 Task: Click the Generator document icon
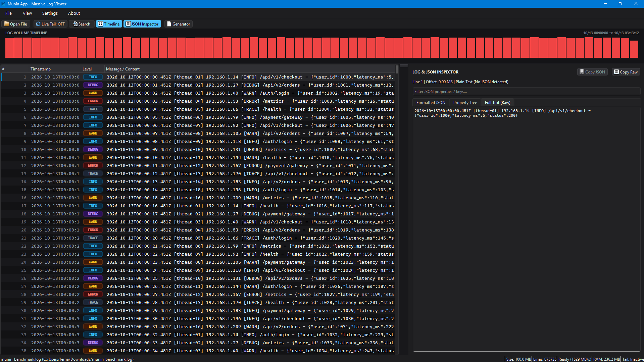(x=169, y=24)
